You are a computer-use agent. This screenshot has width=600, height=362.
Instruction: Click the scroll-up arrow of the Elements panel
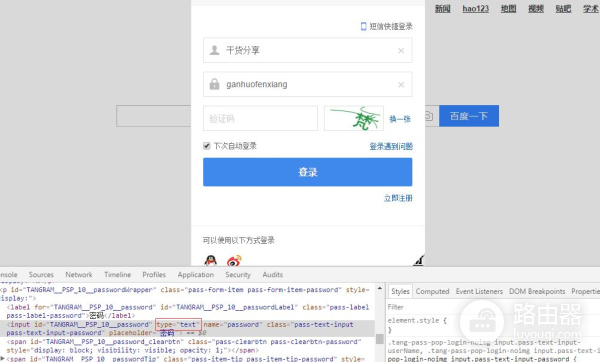tap(380, 288)
